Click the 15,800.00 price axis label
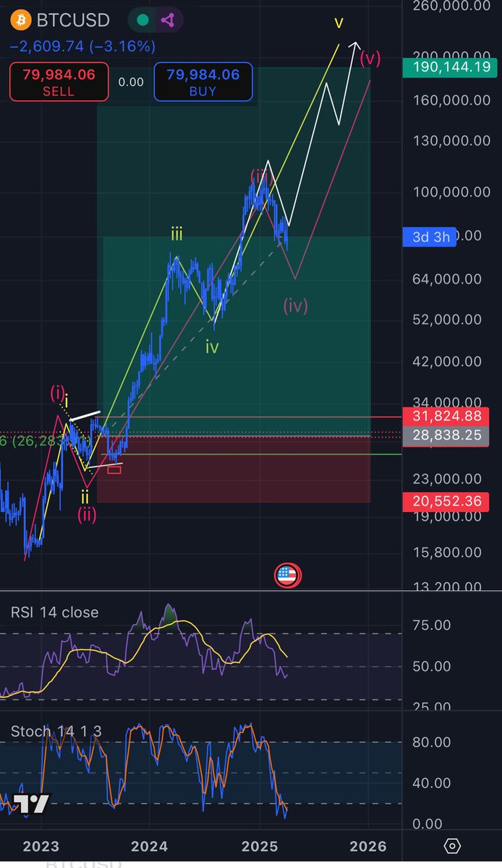This screenshot has width=502, height=868. (446, 553)
